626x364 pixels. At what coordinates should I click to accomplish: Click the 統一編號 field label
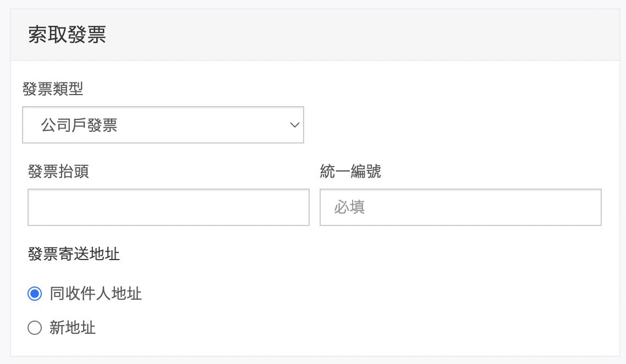click(350, 172)
